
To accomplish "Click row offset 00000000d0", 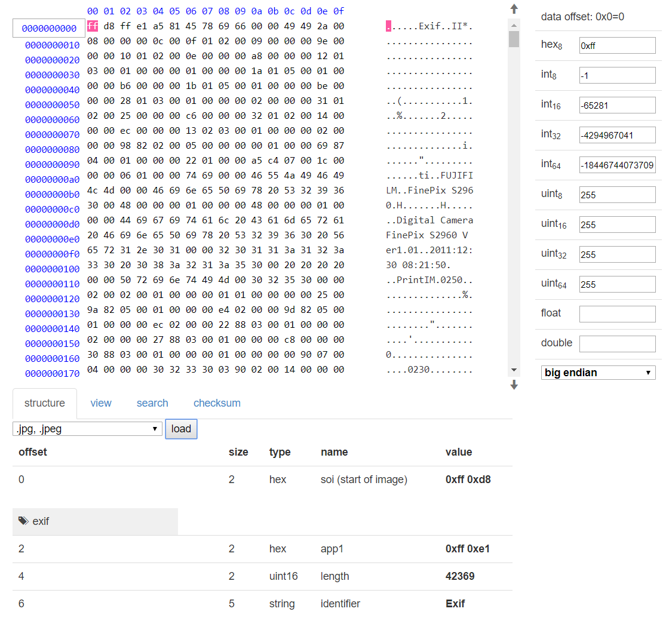I will tap(53, 224).
